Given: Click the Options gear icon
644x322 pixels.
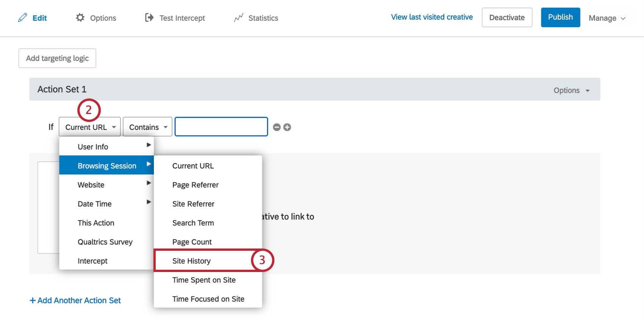Looking at the screenshot, I should click(80, 17).
